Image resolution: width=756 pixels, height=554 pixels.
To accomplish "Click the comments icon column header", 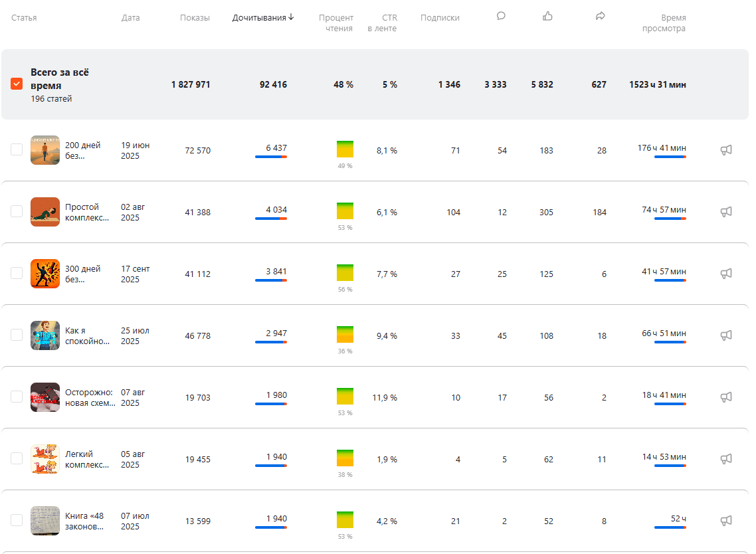I will tap(501, 17).
